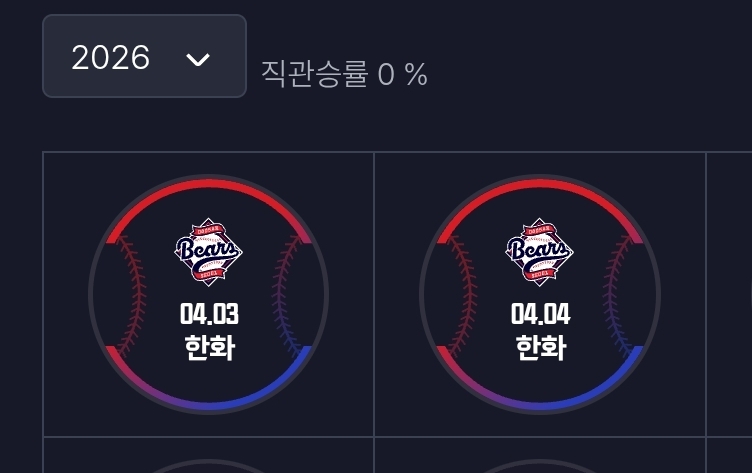
Task: Open the 2026 year dropdown
Action: click(144, 56)
